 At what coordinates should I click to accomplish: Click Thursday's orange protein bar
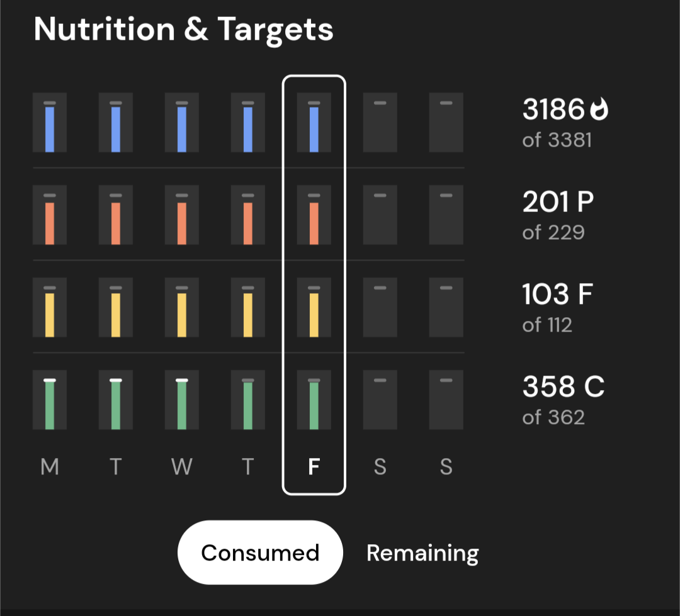pyautogui.click(x=248, y=222)
